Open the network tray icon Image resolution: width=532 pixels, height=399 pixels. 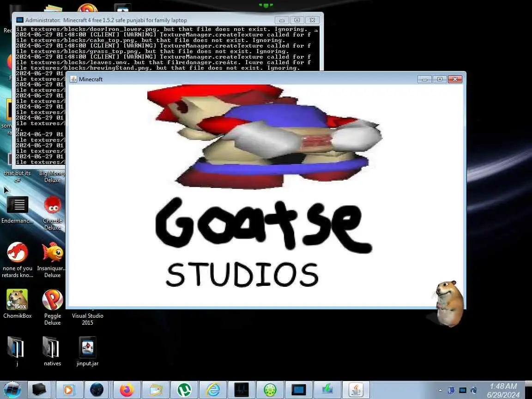click(462, 390)
